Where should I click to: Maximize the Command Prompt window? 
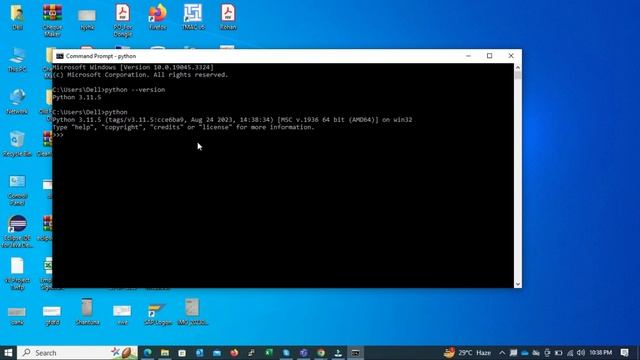pyautogui.click(x=489, y=56)
